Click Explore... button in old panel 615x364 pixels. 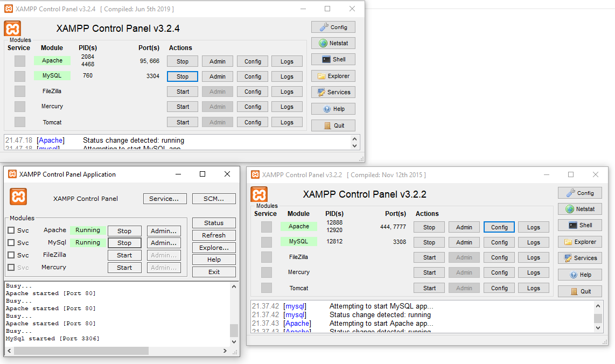click(214, 248)
